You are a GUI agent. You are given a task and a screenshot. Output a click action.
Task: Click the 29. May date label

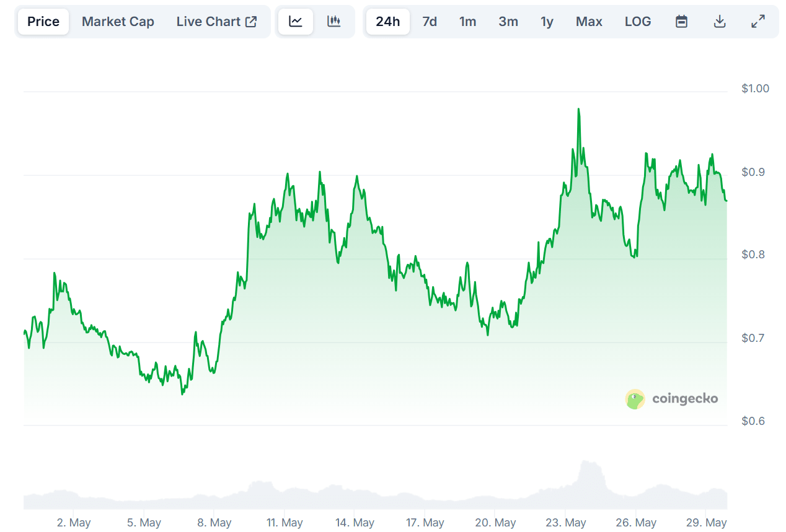[x=707, y=523]
